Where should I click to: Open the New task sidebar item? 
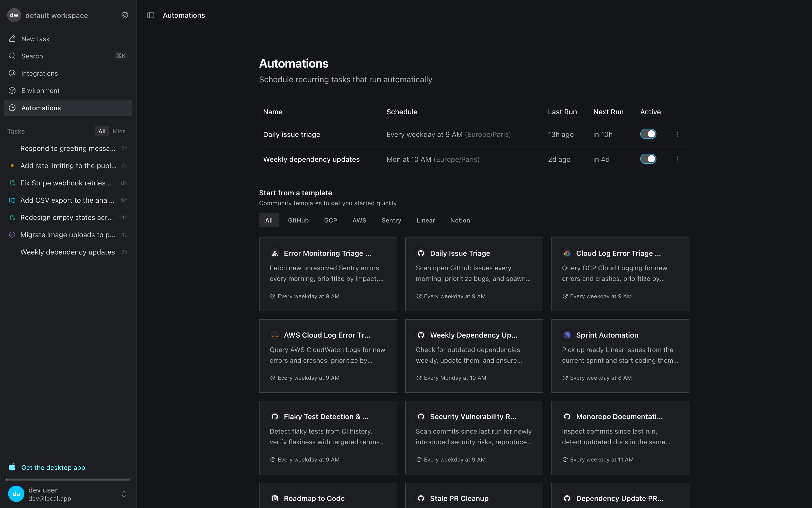[x=68, y=39]
